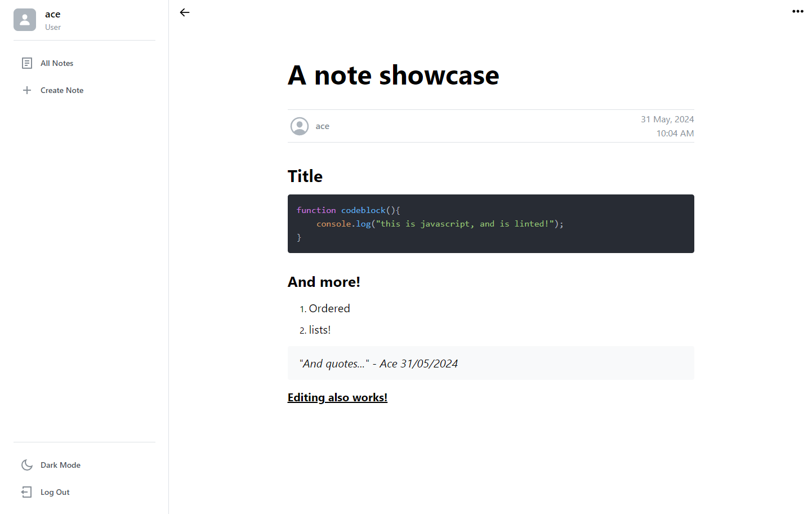This screenshot has height=514, width=812.
Task: Click the quote block by Ace
Action: tap(380, 363)
